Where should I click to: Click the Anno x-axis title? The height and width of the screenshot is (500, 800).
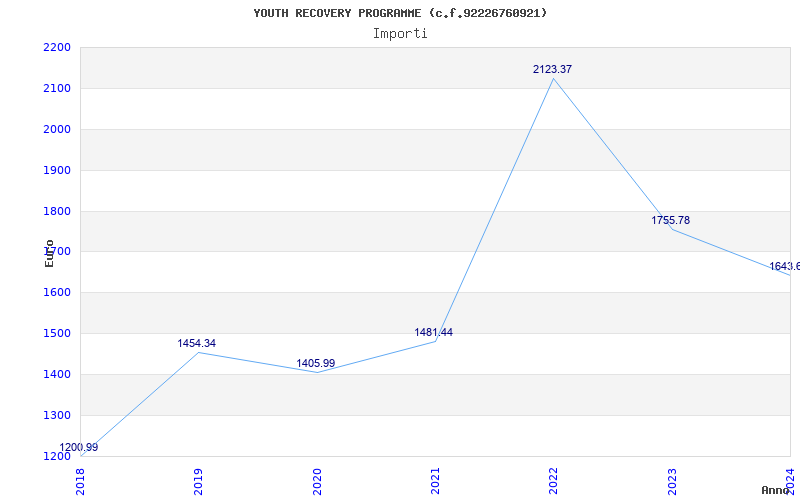click(775, 490)
